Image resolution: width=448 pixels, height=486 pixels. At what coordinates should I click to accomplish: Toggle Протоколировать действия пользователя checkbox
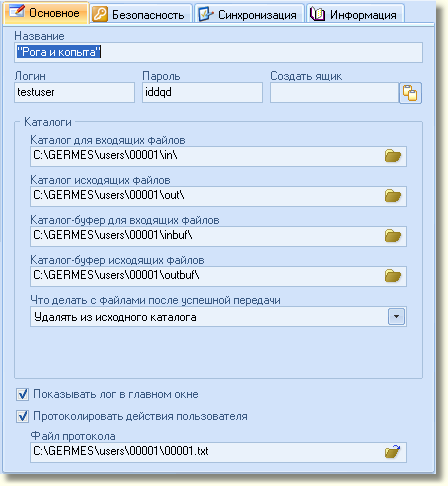(22, 416)
